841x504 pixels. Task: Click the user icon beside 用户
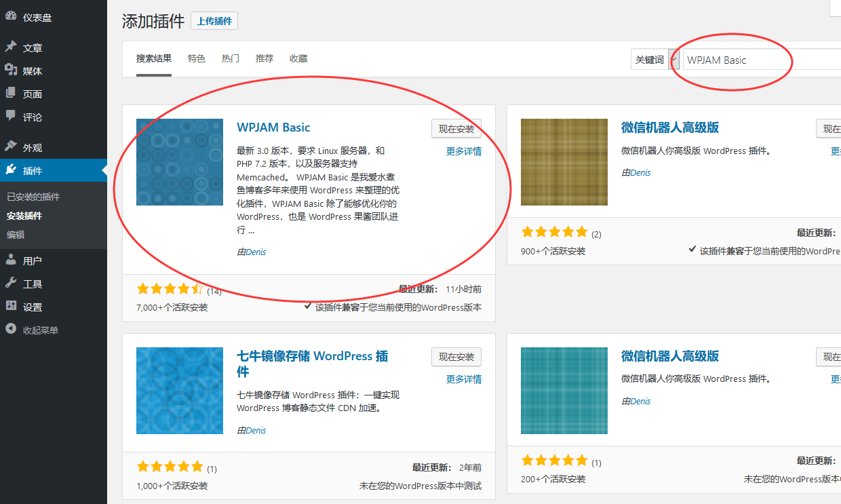point(11,260)
